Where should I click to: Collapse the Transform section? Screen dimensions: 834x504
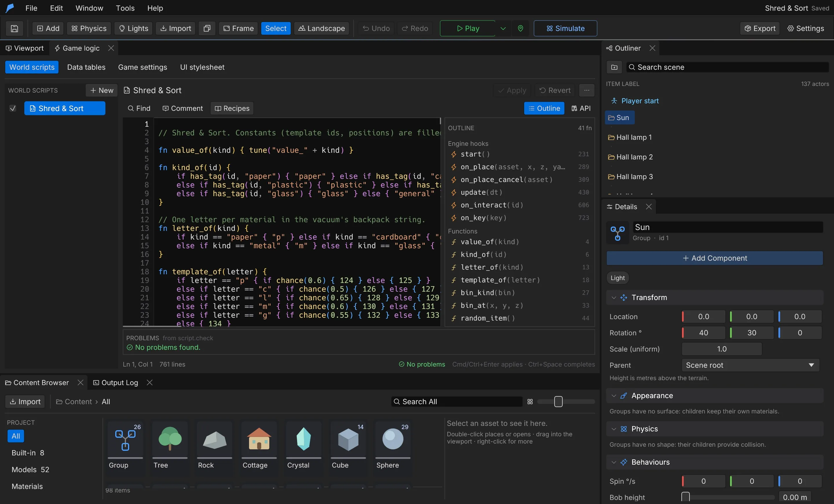tap(613, 297)
